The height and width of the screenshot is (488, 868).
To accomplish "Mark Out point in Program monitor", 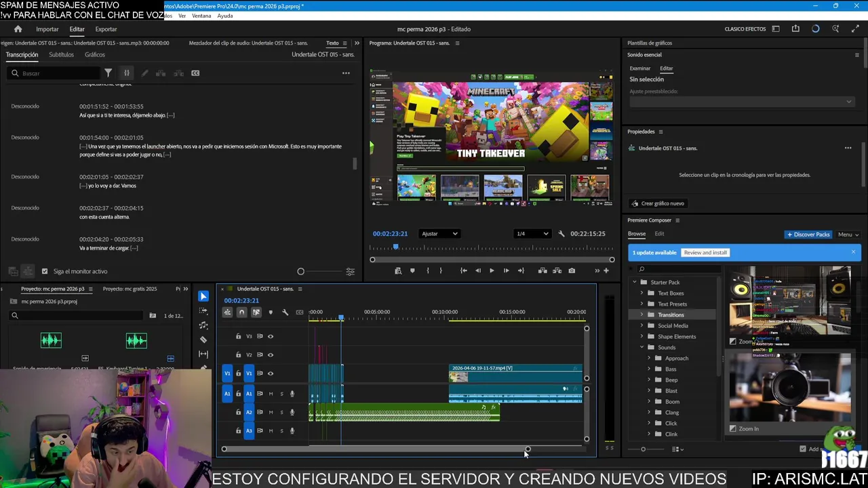I will (x=441, y=270).
